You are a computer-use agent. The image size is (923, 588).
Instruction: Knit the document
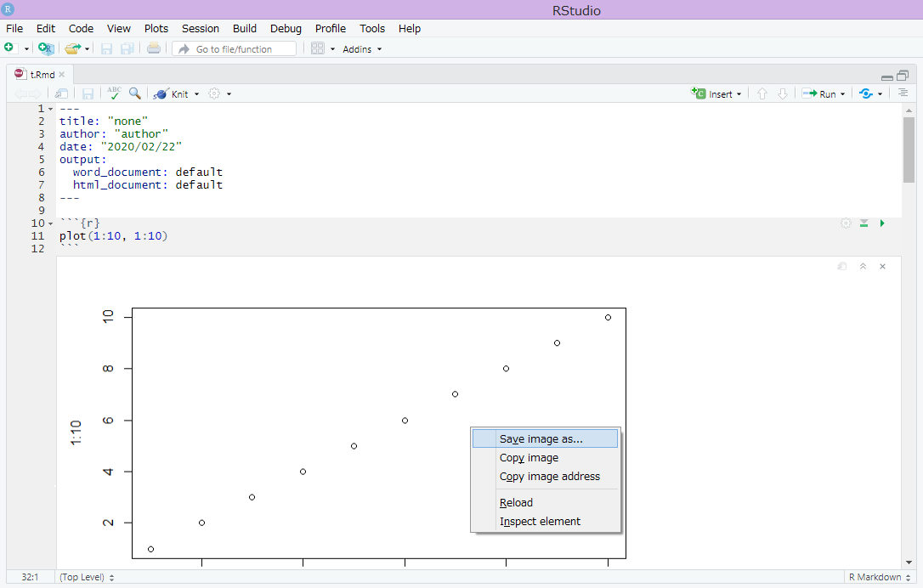tap(171, 94)
